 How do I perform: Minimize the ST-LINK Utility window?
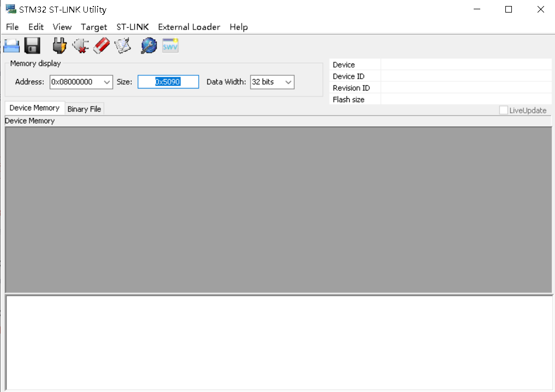click(x=477, y=9)
